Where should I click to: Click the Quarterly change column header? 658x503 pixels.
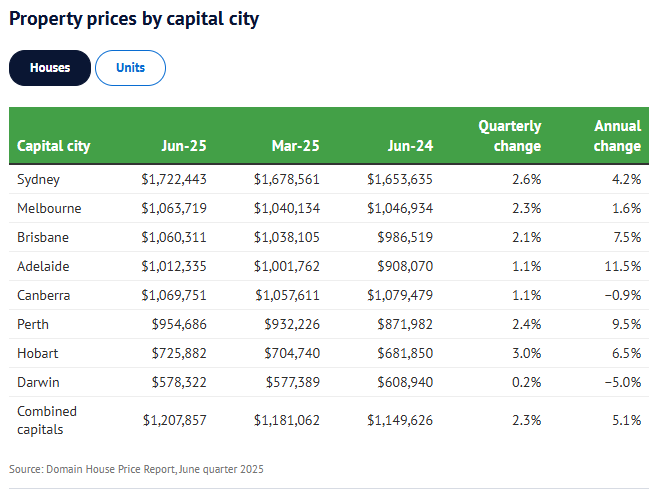click(510, 136)
